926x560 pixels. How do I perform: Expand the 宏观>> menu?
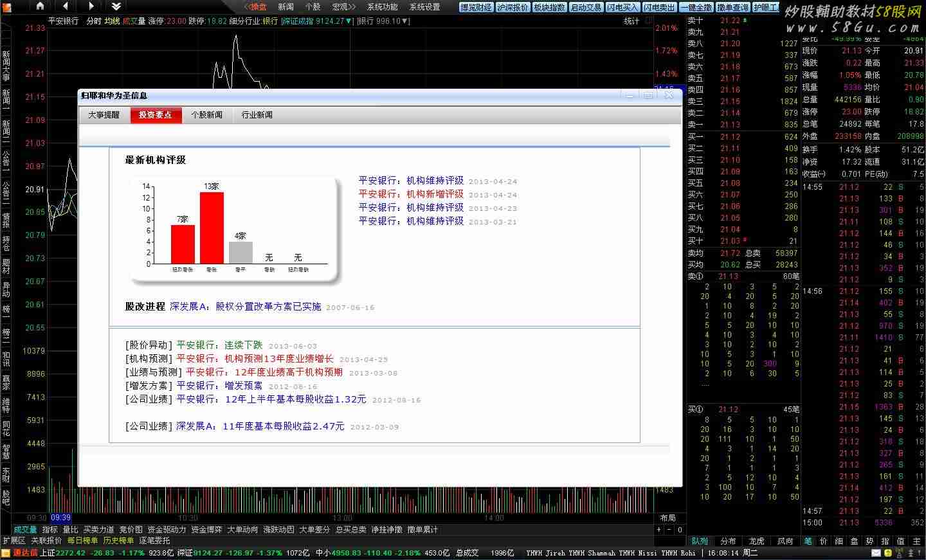pos(343,7)
